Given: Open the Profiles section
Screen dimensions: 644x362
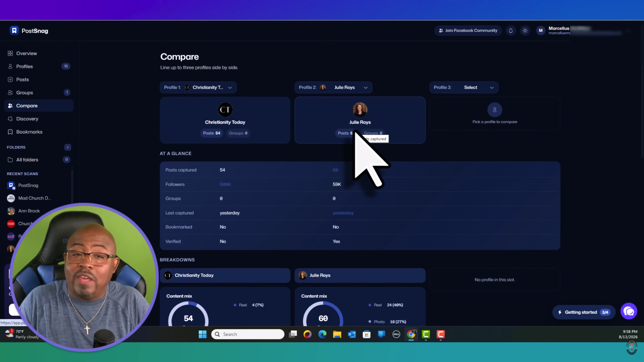Looking at the screenshot, I should coord(39,67).
